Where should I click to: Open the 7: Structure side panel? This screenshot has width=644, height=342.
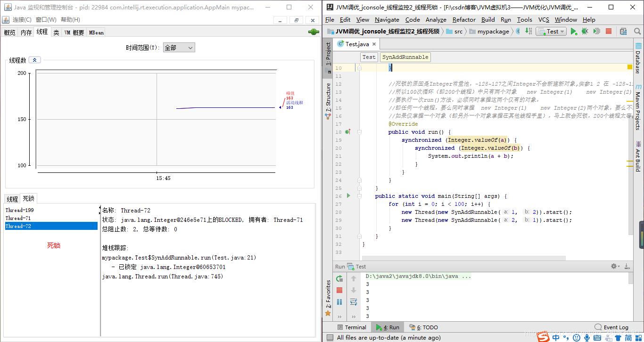coord(328,100)
